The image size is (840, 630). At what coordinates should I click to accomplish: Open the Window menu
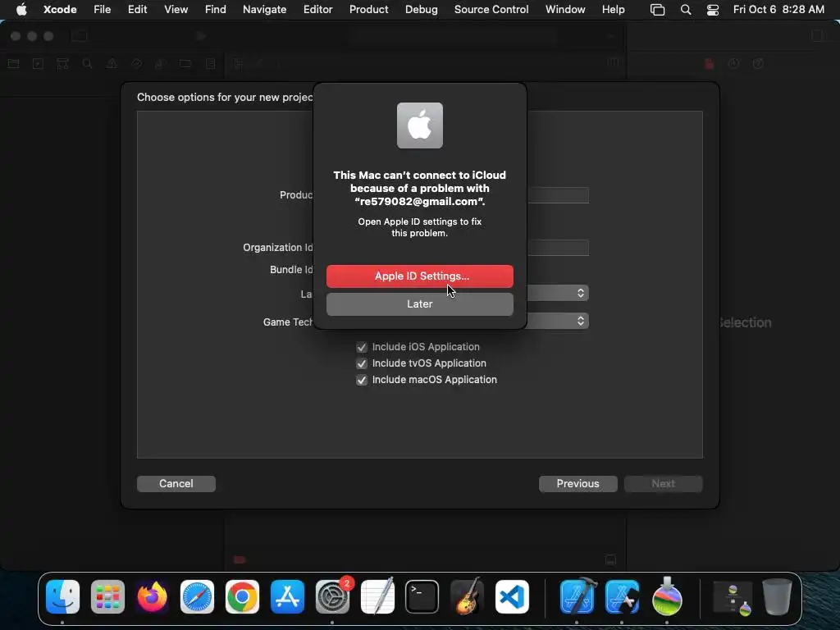click(565, 9)
